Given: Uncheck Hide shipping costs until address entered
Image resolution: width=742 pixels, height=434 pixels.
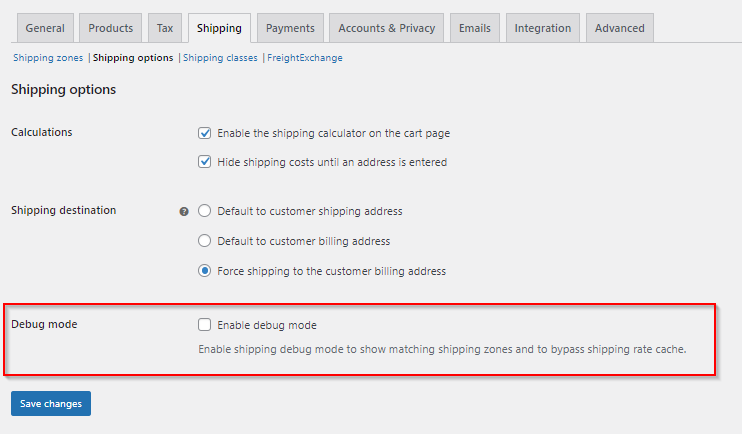Looking at the screenshot, I should [x=205, y=162].
